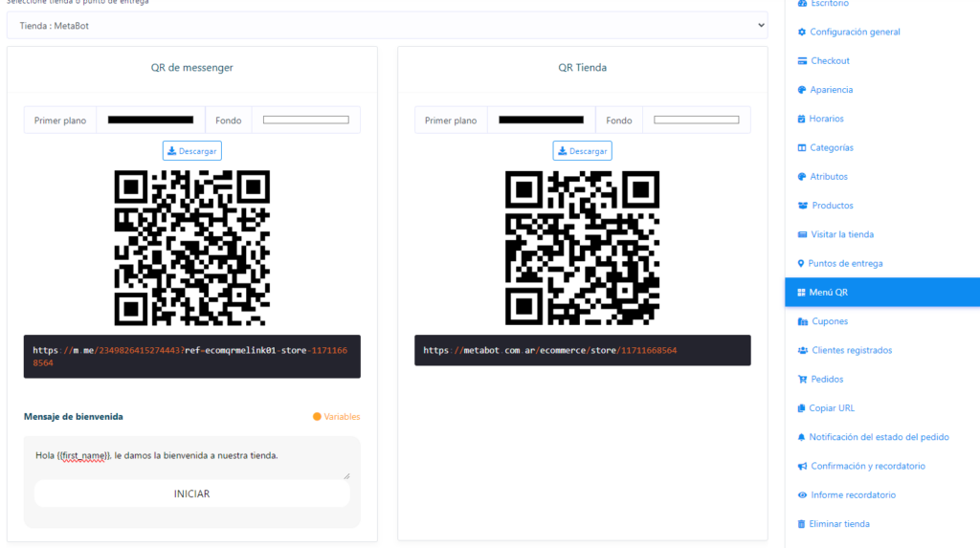Click the Pedidos cart icon
980x548 pixels.
(x=803, y=380)
